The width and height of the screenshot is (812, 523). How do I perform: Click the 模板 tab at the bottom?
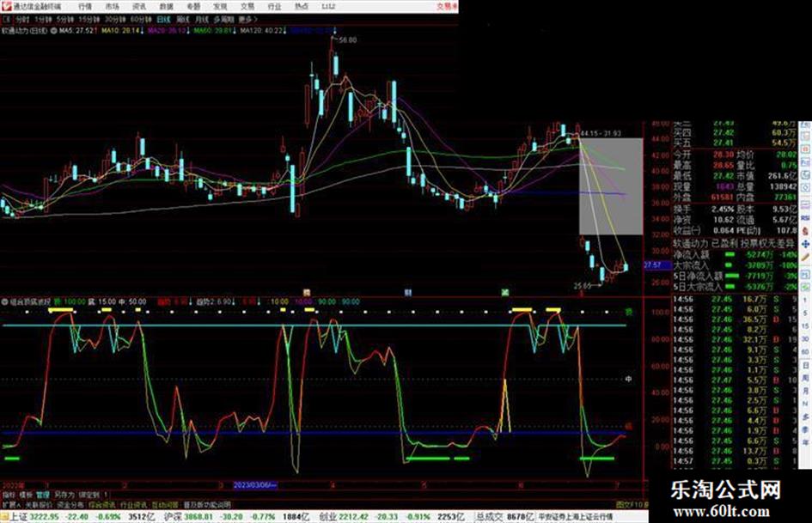click(26, 495)
